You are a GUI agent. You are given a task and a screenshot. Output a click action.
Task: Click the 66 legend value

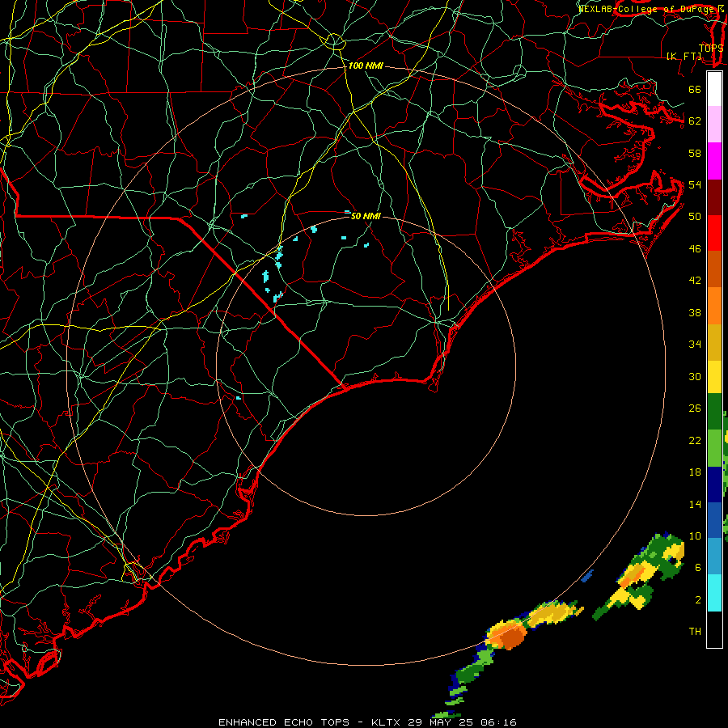click(x=695, y=89)
